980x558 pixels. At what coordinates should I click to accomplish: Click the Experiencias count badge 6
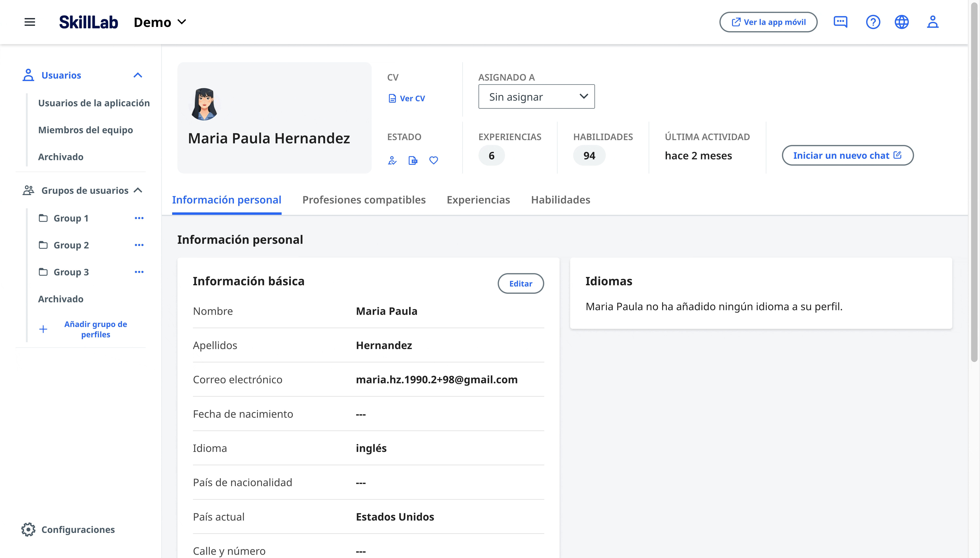[x=491, y=155]
